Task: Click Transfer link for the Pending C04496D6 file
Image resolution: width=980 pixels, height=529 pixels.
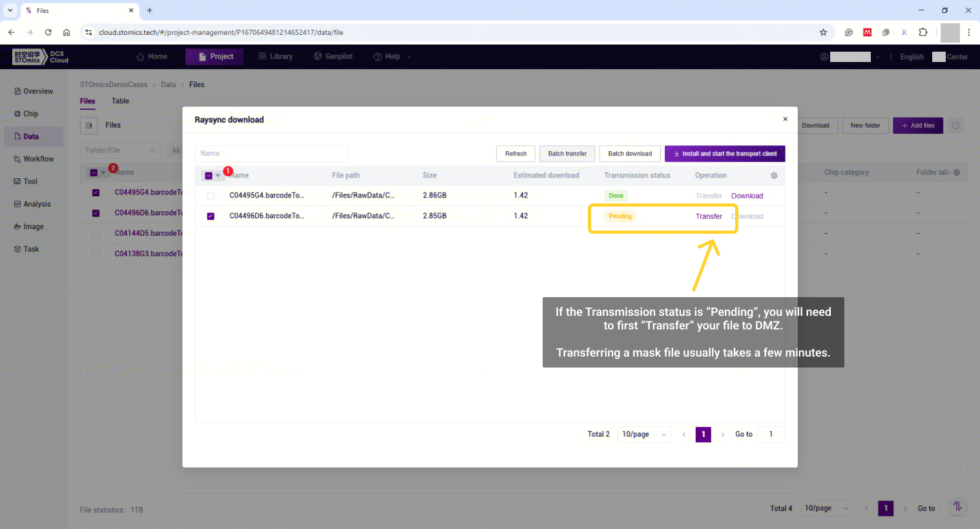Action: click(x=709, y=216)
